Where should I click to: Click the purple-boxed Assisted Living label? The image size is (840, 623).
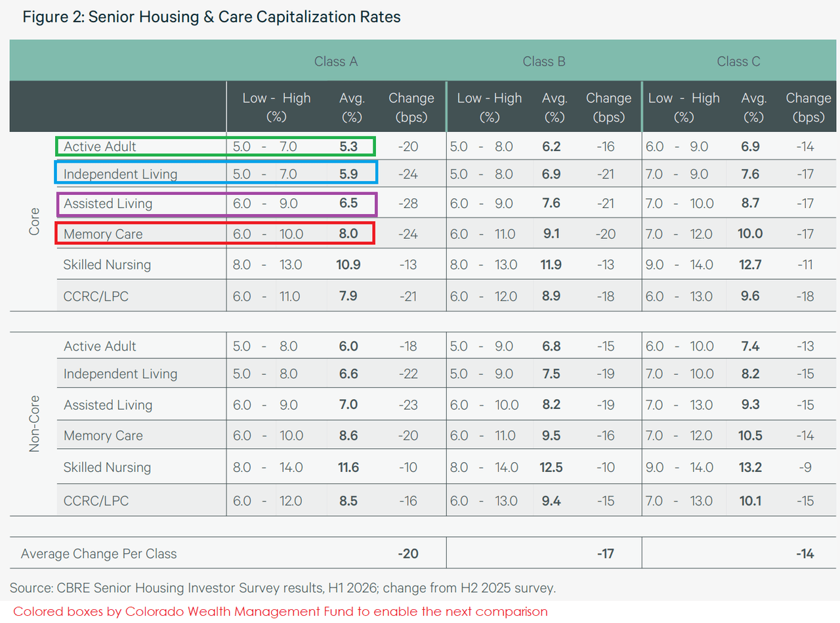click(x=108, y=204)
